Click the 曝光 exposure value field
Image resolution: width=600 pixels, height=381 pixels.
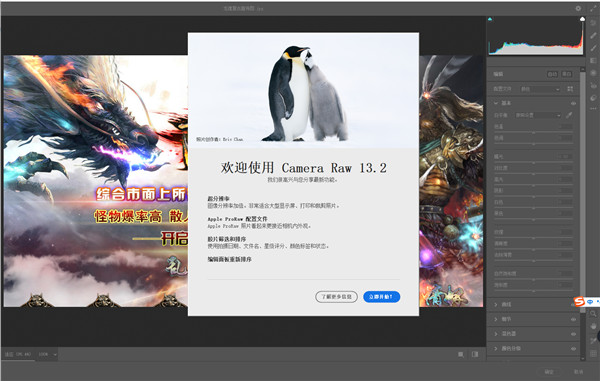tap(565, 156)
